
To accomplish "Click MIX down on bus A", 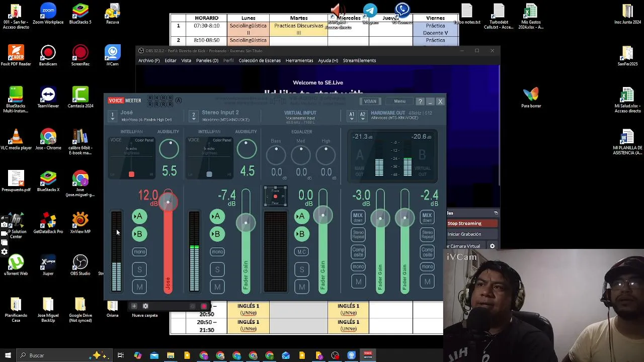I will click(x=358, y=217).
